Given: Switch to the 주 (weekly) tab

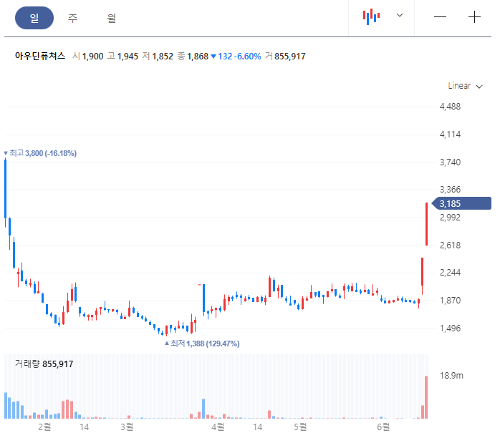Looking at the screenshot, I should tap(72, 18).
